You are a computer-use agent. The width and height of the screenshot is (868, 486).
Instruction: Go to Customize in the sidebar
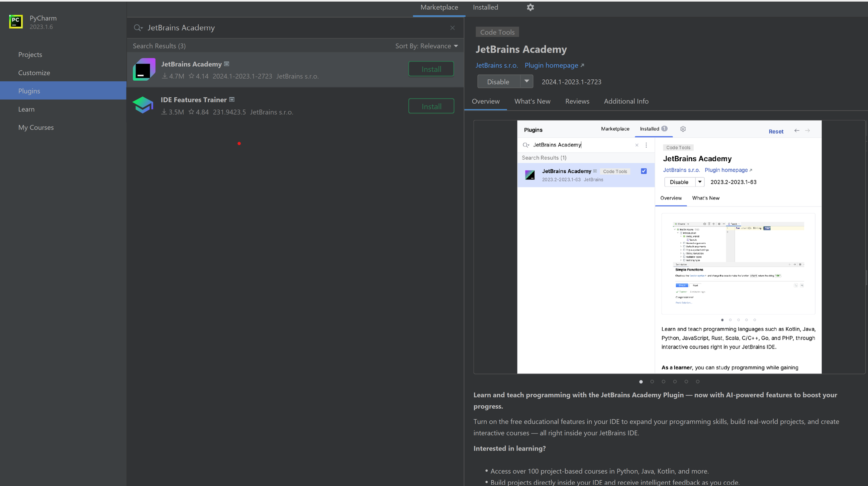34,73
